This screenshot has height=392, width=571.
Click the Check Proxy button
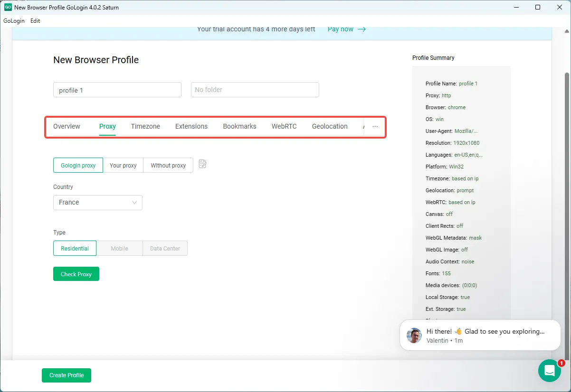point(76,274)
